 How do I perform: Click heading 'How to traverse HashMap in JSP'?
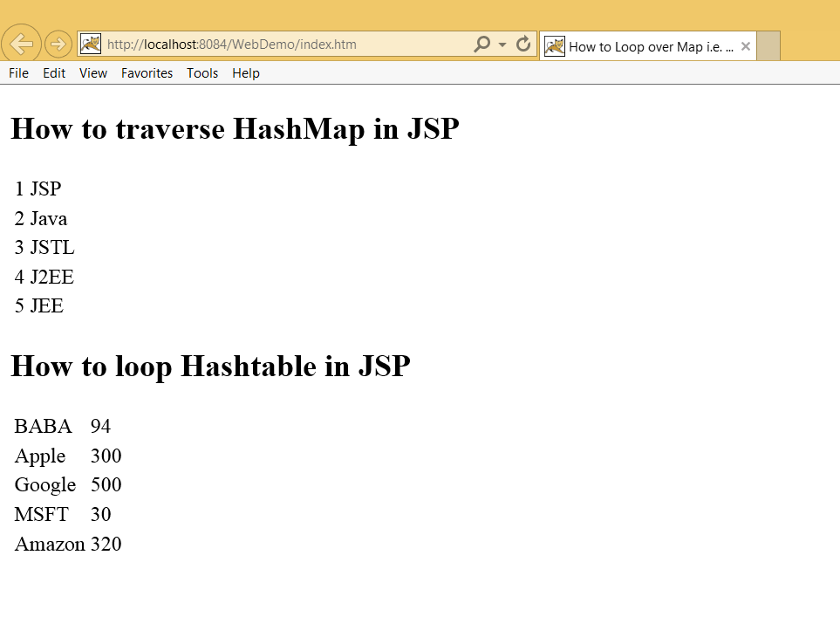[236, 129]
